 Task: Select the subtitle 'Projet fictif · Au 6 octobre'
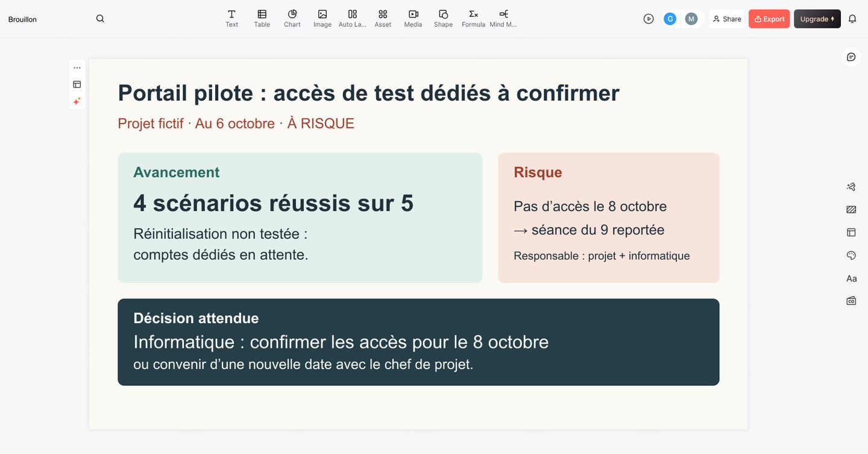point(236,124)
